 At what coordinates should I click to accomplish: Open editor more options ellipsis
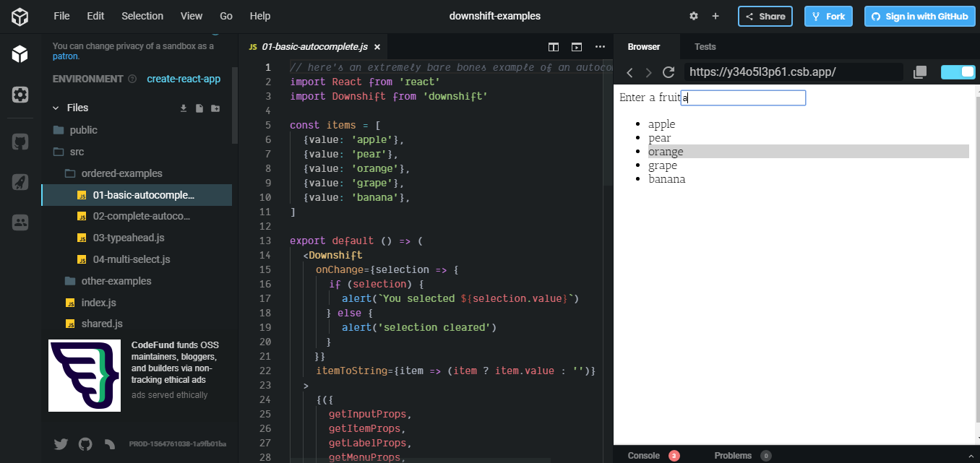(x=600, y=47)
